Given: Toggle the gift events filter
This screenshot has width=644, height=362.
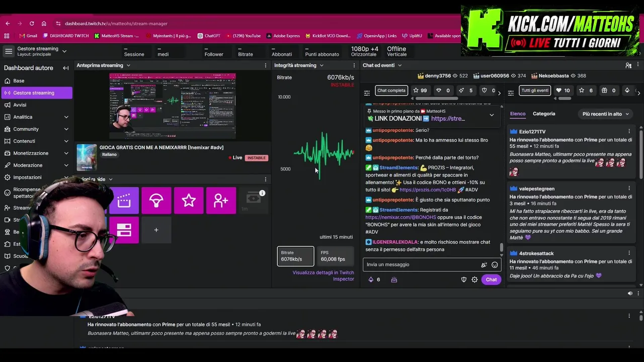Looking at the screenshot, I should pos(609,90).
